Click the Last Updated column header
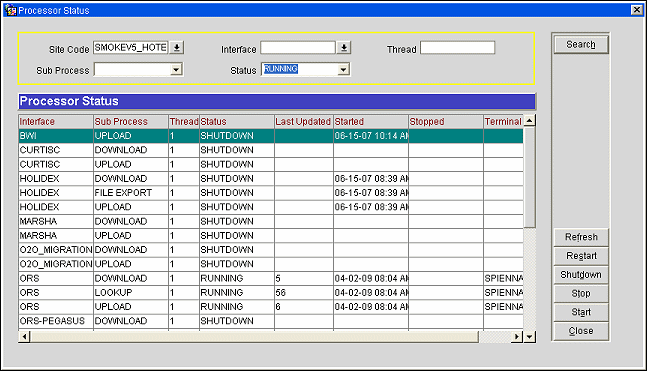The height and width of the screenshot is (371, 647). point(304,122)
